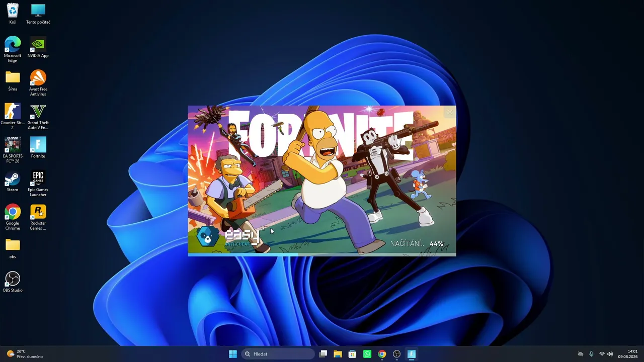Image resolution: width=644 pixels, height=362 pixels.
Task: Click the OneDrive cloud tray icon
Action: click(581, 354)
